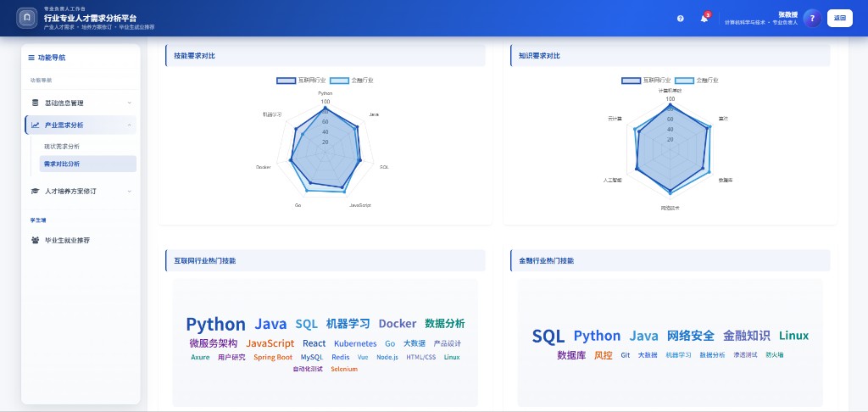Click Kubernetes in the internet word cloud
The width and height of the screenshot is (868, 412).
pos(355,344)
